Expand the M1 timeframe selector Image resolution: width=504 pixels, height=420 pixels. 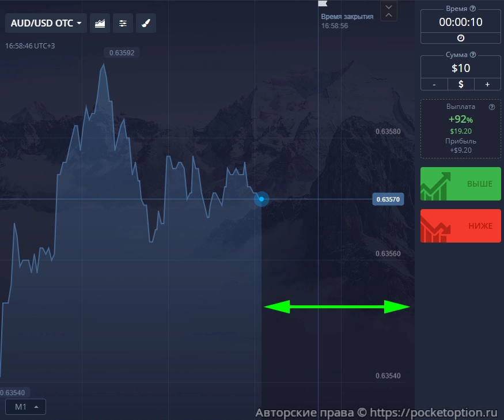[x=26, y=407]
